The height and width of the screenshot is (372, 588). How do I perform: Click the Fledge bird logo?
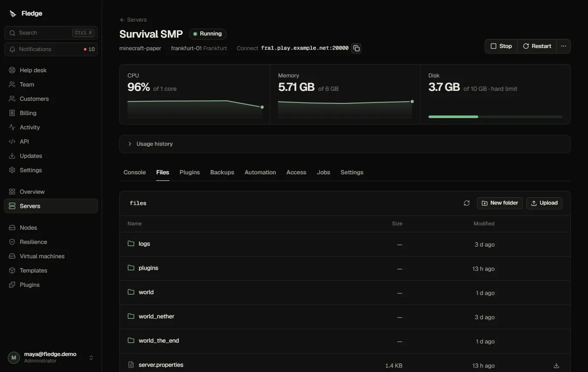[x=13, y=13]
